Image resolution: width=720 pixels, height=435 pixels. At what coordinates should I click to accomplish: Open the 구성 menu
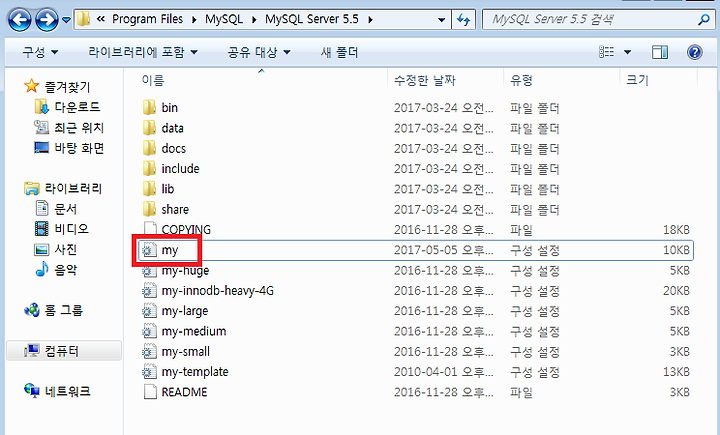tap(40, 52)
